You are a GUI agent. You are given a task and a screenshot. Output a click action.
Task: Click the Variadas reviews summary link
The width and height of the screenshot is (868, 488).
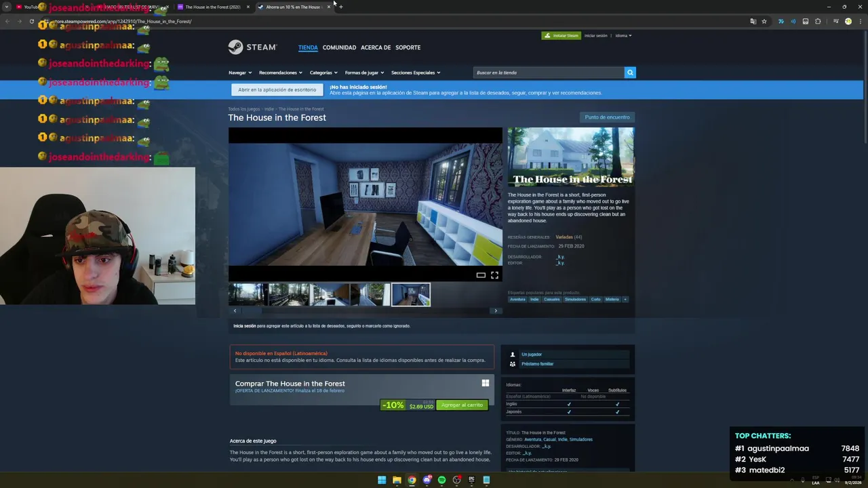tap(564, 237)
